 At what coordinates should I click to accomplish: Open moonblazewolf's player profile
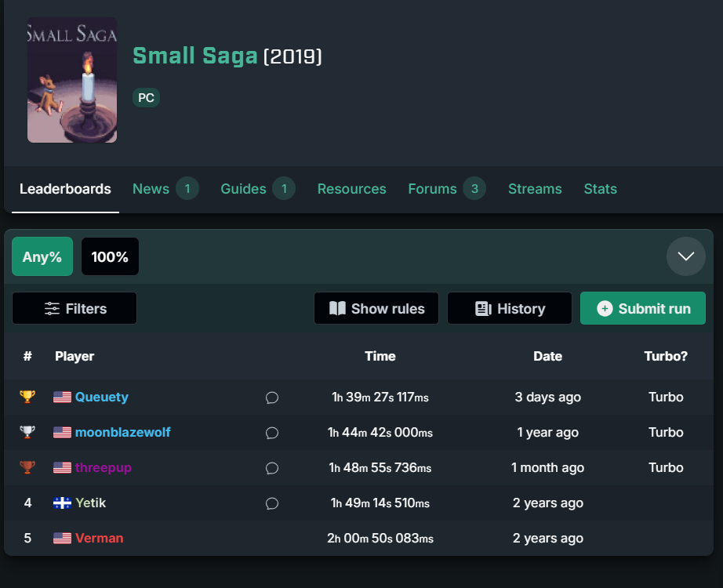click(x=122, y=432)
